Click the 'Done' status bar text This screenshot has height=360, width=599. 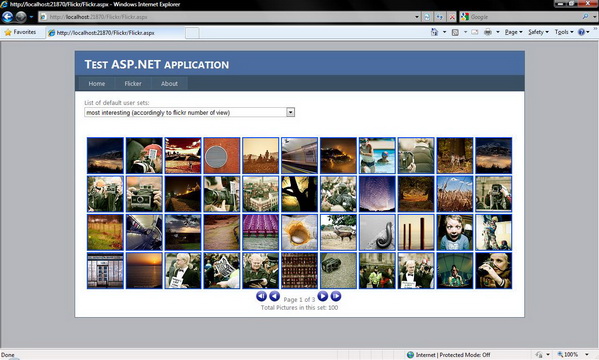tap(8, 355)
